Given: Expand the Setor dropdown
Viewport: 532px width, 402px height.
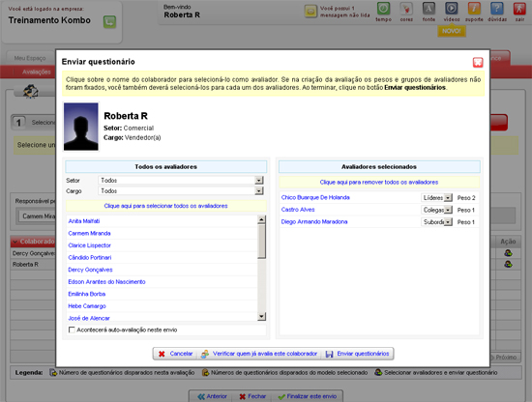Looking at the screenshot, I should coord(259,181).
